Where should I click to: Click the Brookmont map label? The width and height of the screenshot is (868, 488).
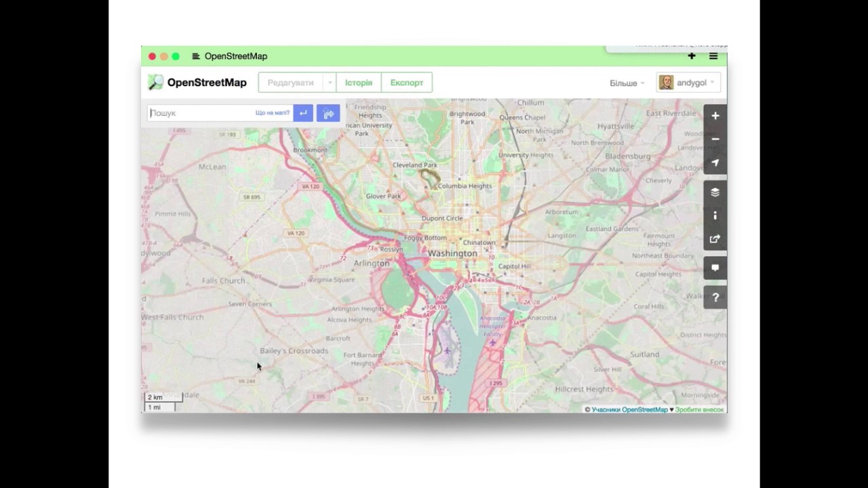[x=310, y=150]
